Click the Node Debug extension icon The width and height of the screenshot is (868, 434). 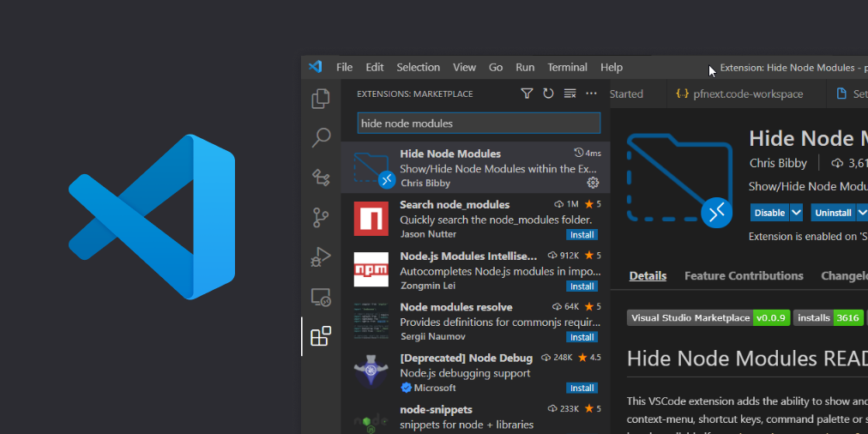(371, 371)
